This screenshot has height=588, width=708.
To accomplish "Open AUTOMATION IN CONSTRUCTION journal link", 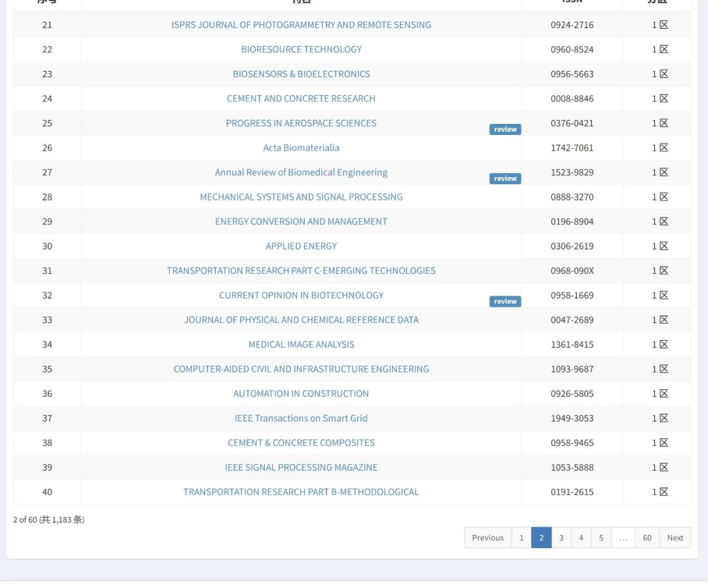I will point(301,393).
